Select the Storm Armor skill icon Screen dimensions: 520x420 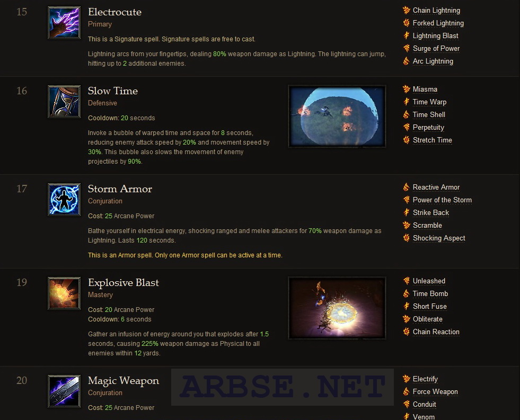(x=64, y=199)
